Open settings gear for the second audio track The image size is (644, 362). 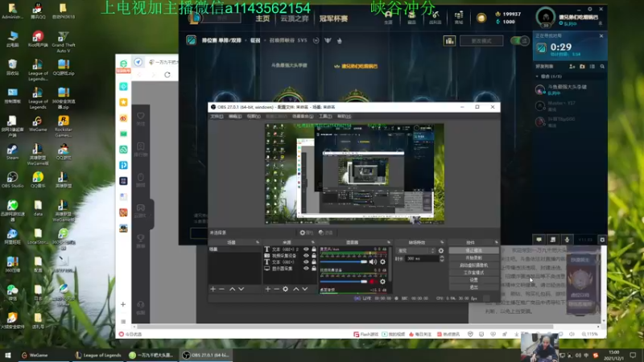point(382,282)
